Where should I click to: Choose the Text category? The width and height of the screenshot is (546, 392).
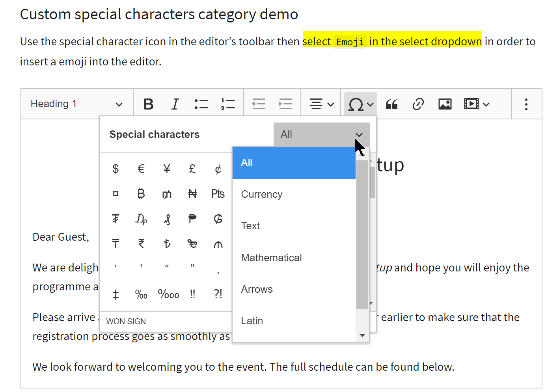(294, 226)
